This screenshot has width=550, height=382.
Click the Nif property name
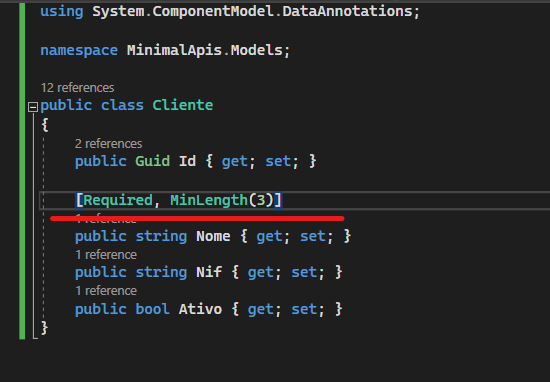(209, 272)
